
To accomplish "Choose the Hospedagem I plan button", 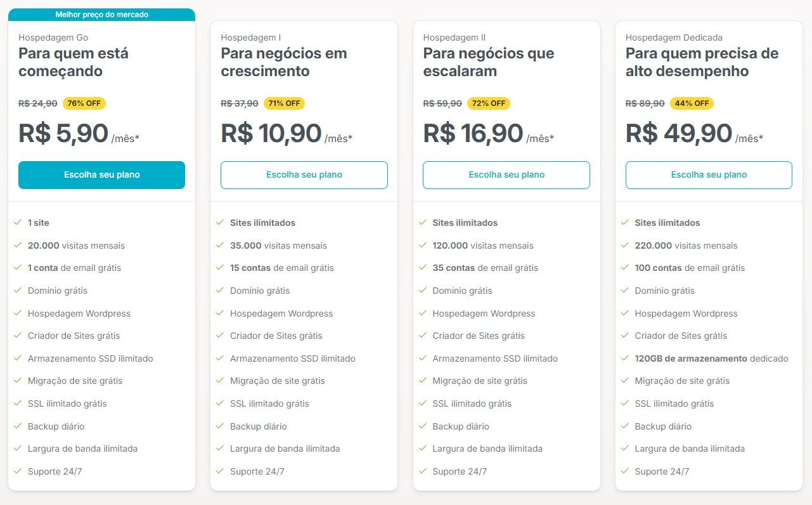I will pyautogui.click(x=304, y=175).
